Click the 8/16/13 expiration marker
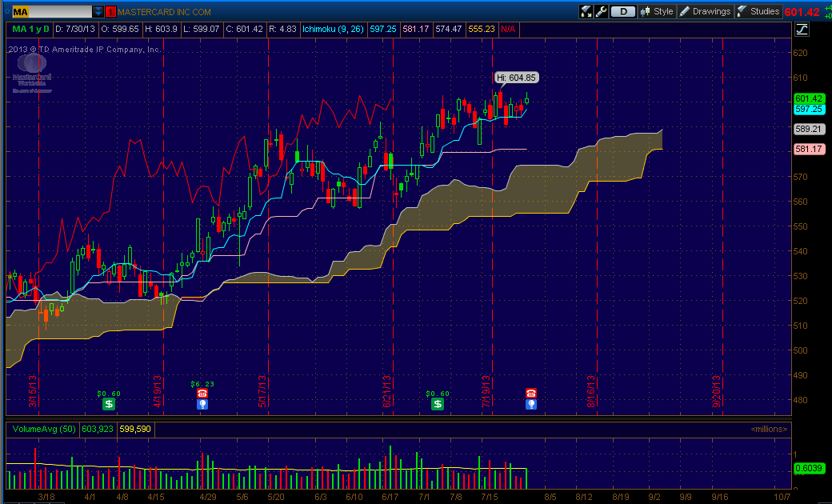The height and width of the screenshot is (504, 832). (x=591, y=391)
